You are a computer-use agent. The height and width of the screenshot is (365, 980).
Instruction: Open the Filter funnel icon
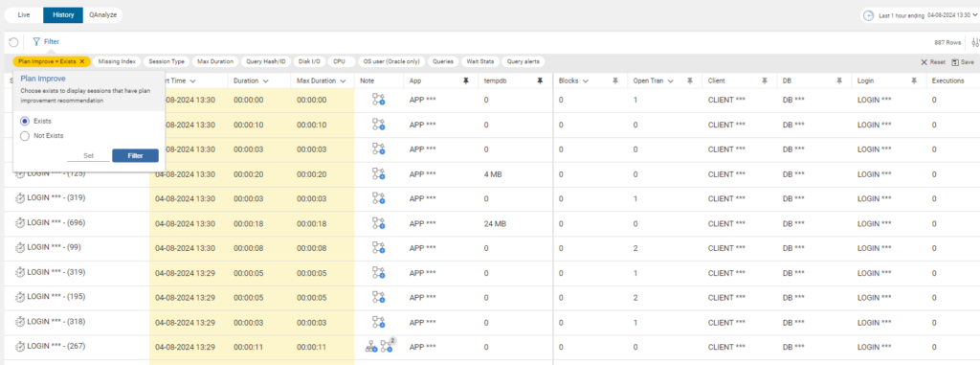(36, 41)
